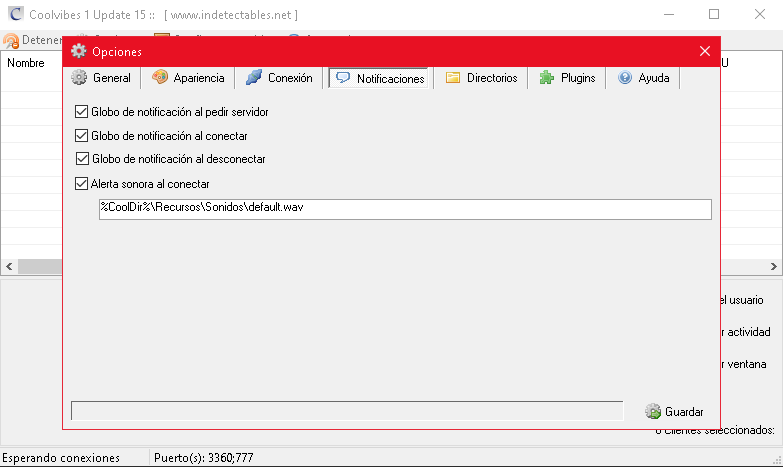Select the Conexión tab icon

253,78
